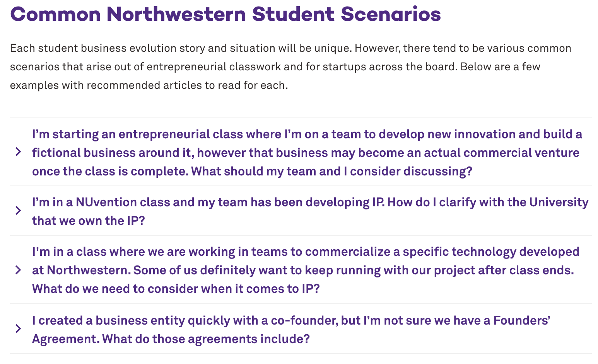Image resolution: width=598 pixels, height=364 pixels.
Task: Click the 'at Northwestern. Some of us definitely want' line
Action: click(303, 270)
